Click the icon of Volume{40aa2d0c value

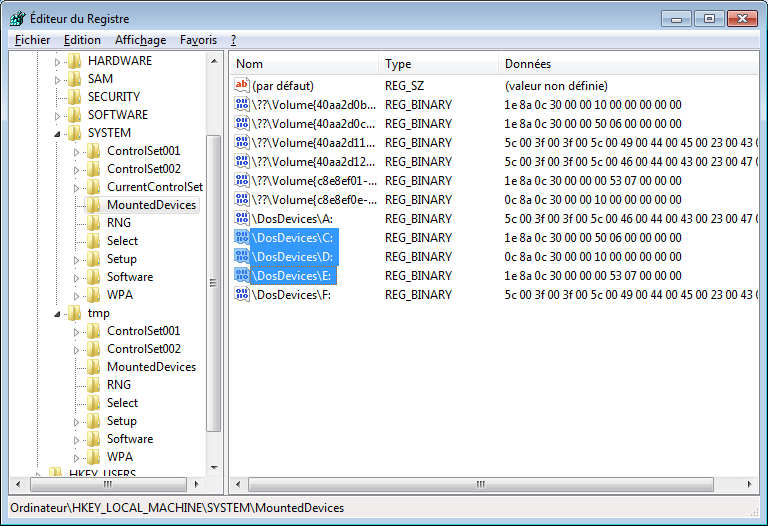coord(242,123)
